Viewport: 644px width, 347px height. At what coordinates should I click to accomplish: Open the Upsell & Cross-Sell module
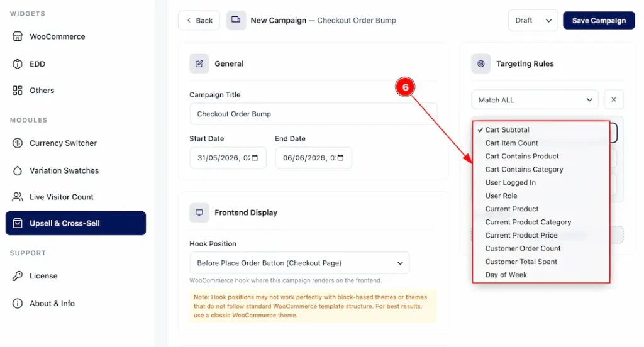tap(75, 223)
